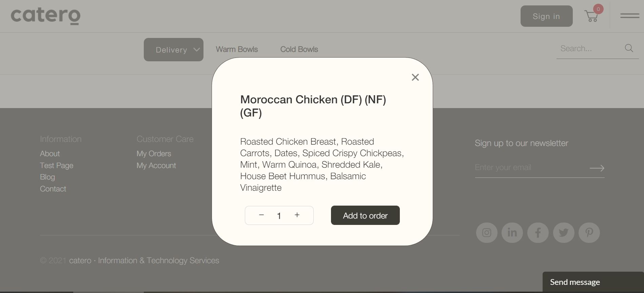Open the shopping cart icon
Screen dimensions: 644x293
click(591, 16)
